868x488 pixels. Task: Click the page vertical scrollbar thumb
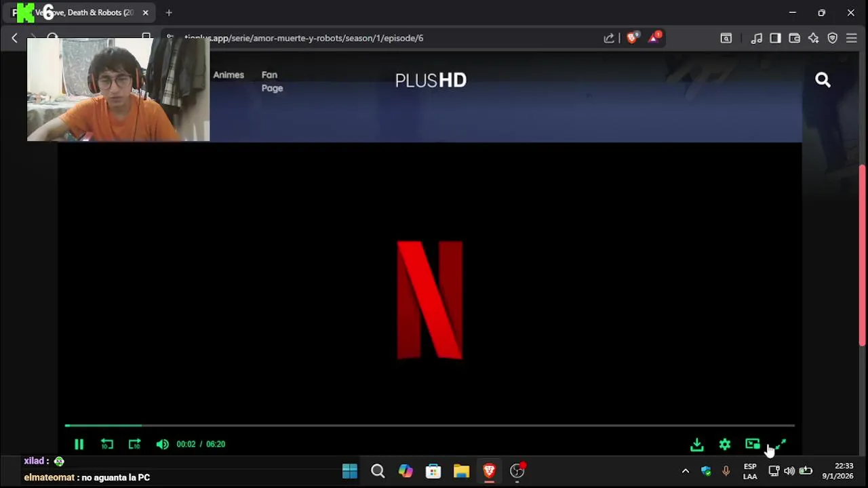[x=863, y=256]
